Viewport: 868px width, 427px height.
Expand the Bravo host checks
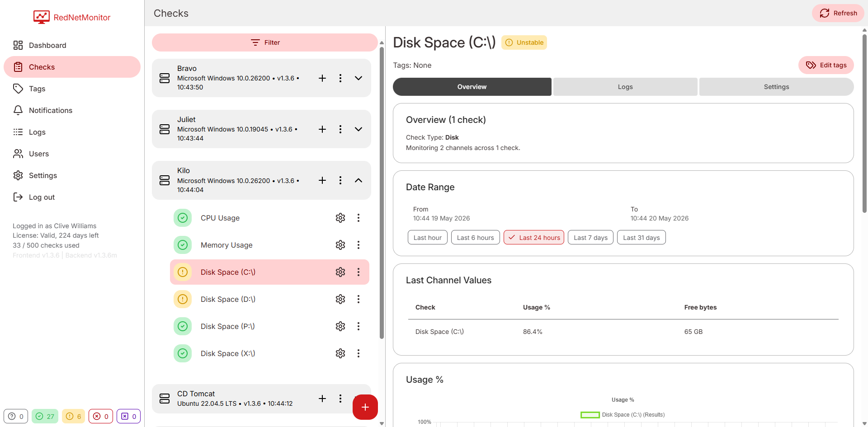coord(359,78)
